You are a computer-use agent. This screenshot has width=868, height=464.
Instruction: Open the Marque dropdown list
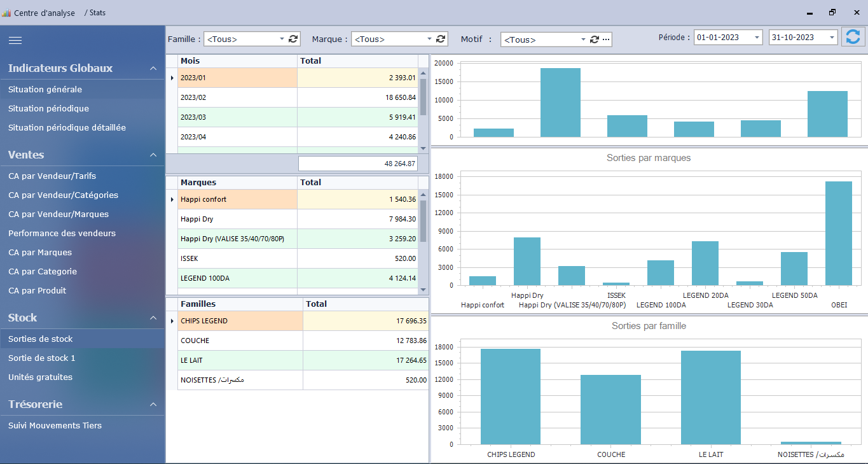click(430, 39)
